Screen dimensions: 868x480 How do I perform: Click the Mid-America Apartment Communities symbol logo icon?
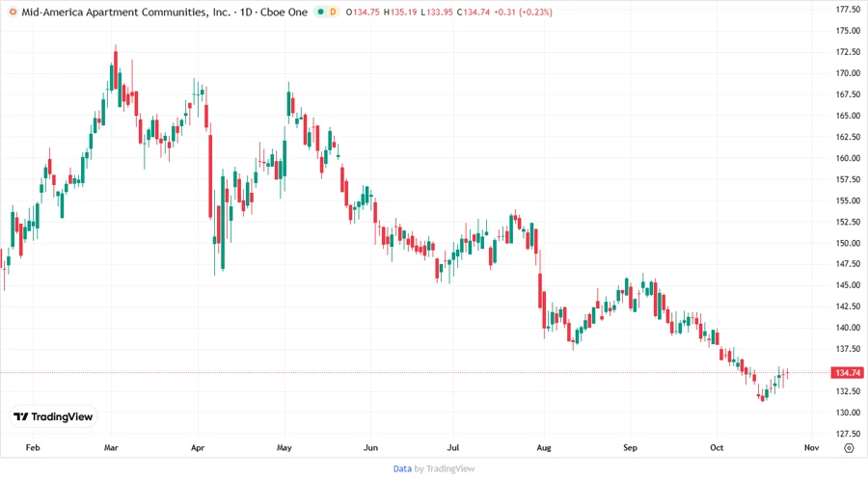[13, 12]
